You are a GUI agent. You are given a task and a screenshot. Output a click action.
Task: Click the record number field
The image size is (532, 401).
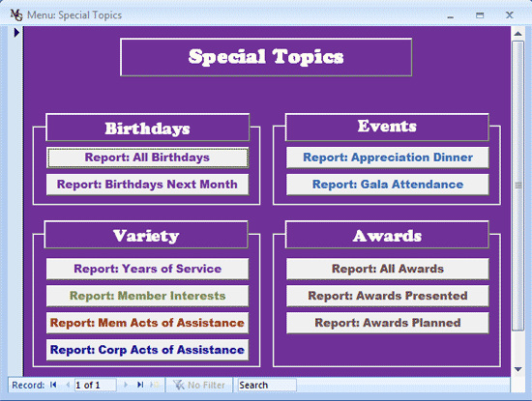(96, 386)
